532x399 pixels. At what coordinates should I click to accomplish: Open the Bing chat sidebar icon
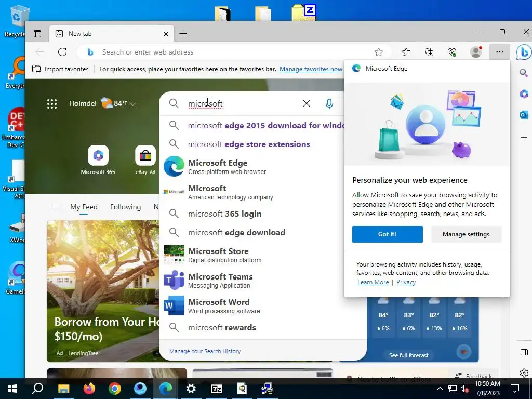[523, 52]
